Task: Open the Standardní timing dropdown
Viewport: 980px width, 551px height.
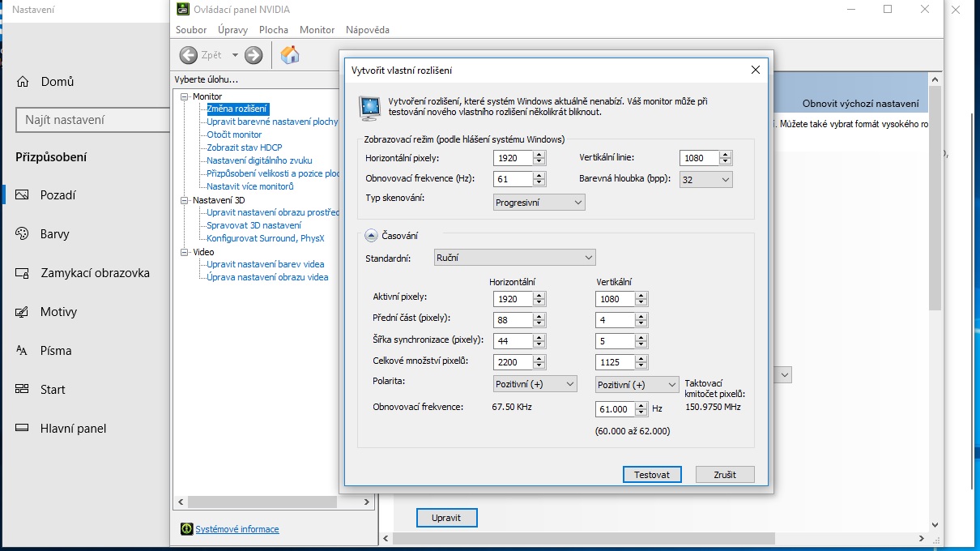Action: click(514, 258)
